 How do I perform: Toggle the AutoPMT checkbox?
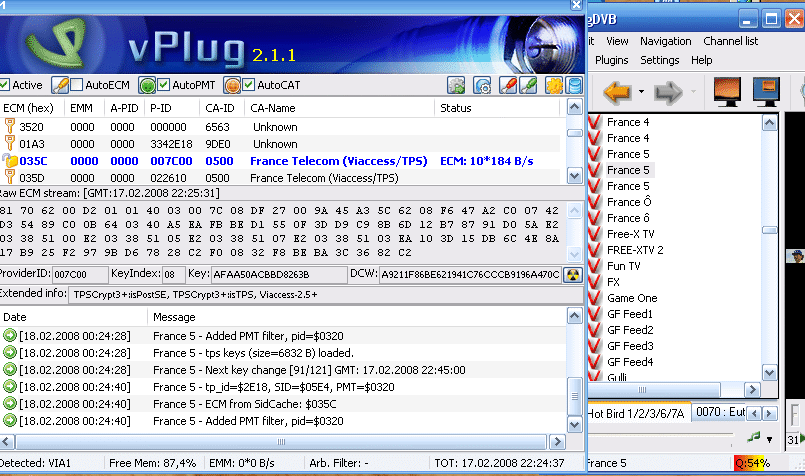164,85
